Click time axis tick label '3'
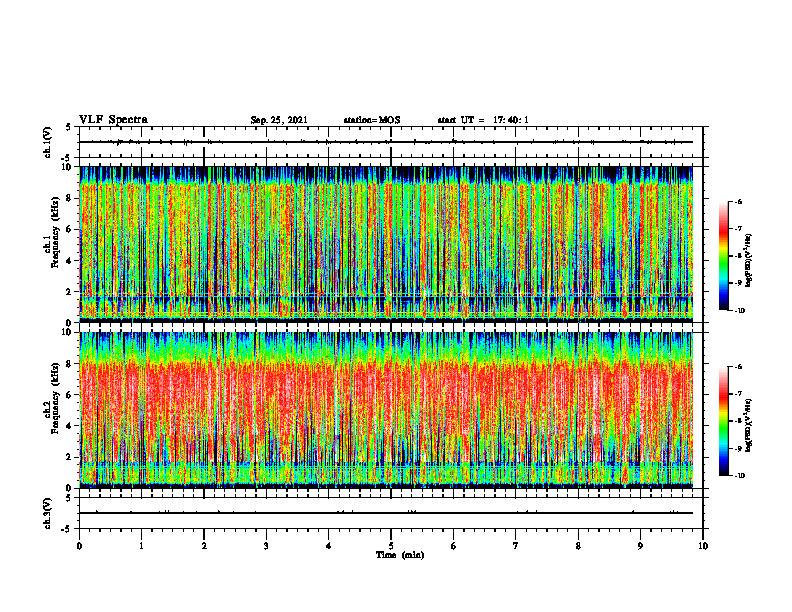This screenshot has height=612, width=792. coord(266,546)
